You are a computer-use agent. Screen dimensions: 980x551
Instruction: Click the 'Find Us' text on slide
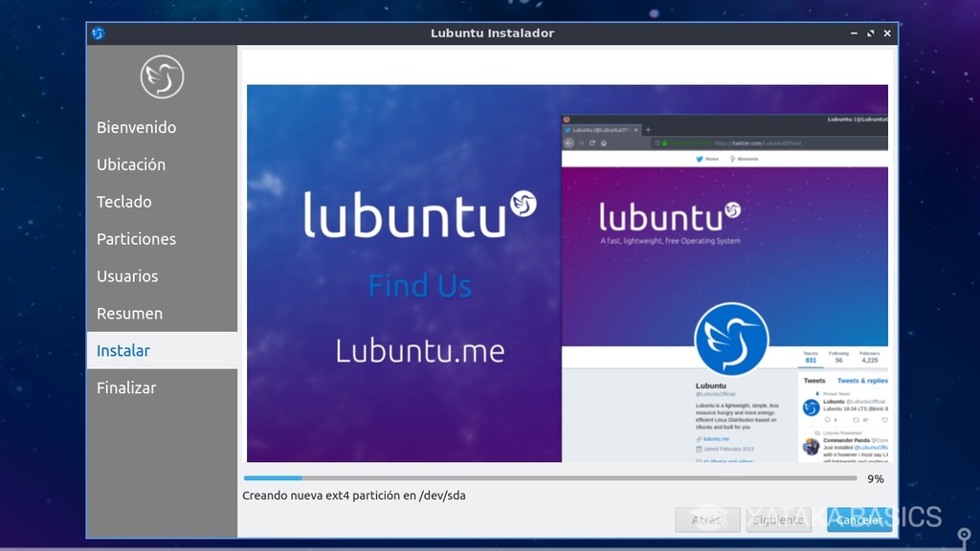(419, 285)
